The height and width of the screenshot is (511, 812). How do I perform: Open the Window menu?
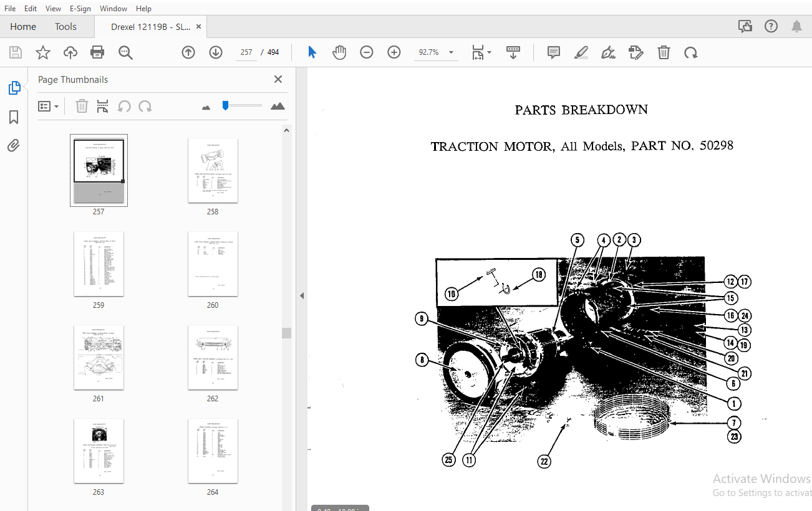[x=114, y=9]
